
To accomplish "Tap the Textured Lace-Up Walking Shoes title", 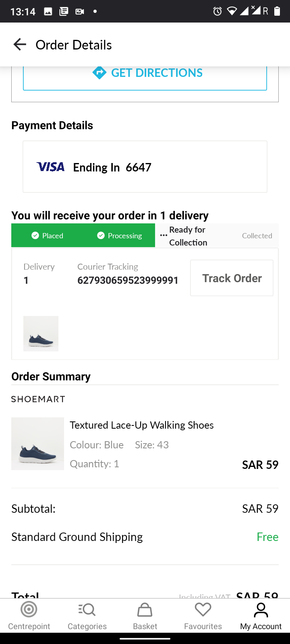I will pos(142,425).
